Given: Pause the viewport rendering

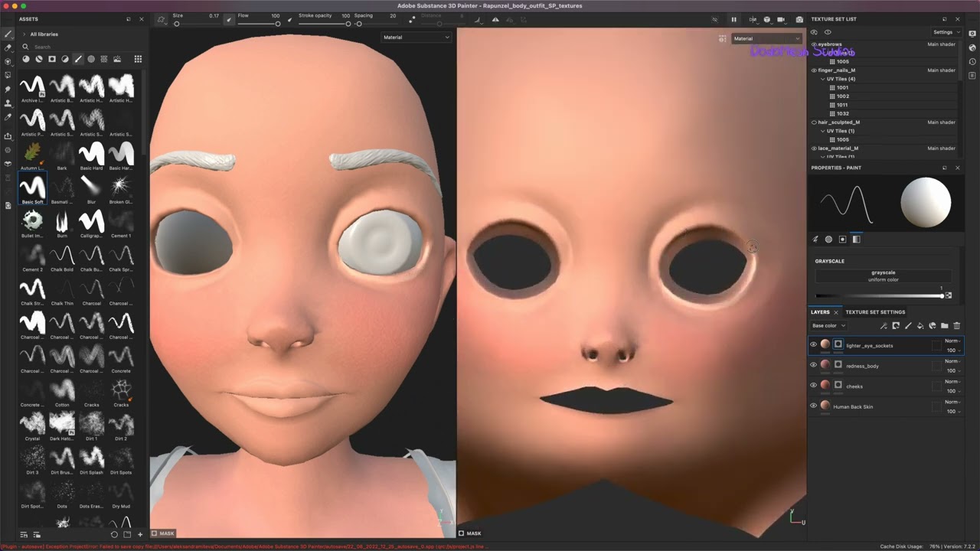Looking at the screenshot, I should pos(733,19).
